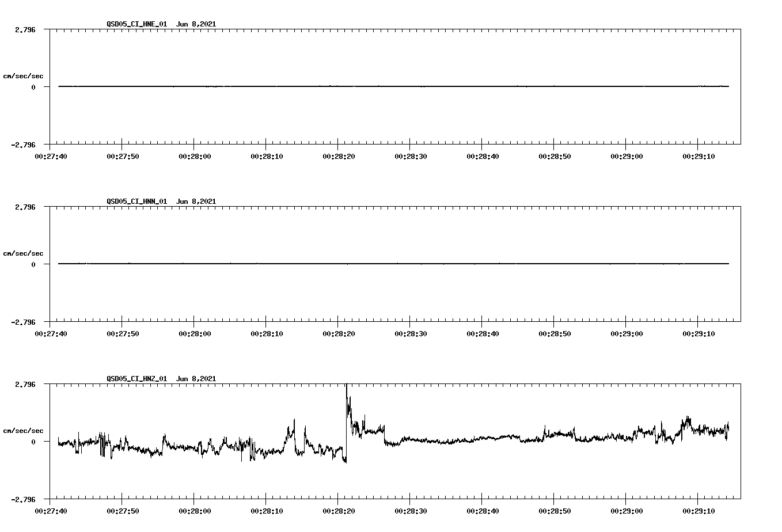The image size is (782, 532).
Task: Click the -2.796 lower limit on HNE plot
Action: pos(24,145)
